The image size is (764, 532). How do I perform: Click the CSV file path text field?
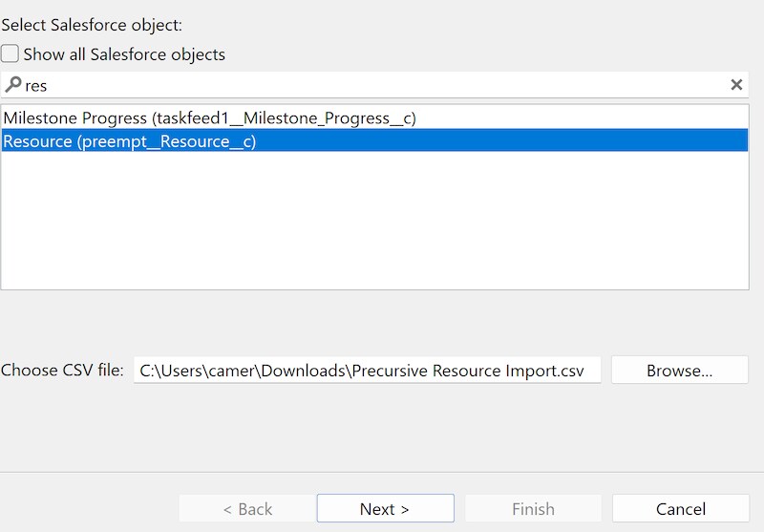368,371
